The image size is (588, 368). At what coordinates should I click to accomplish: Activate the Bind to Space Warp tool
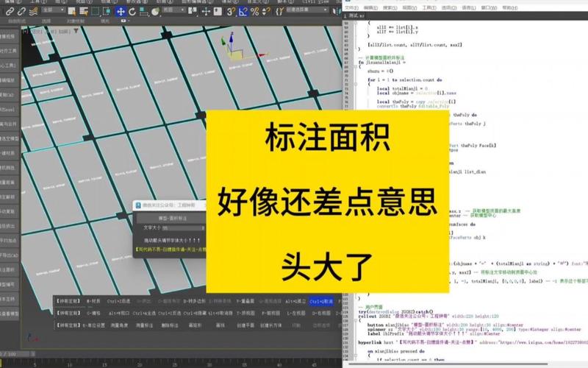click(x=33, y=11)
